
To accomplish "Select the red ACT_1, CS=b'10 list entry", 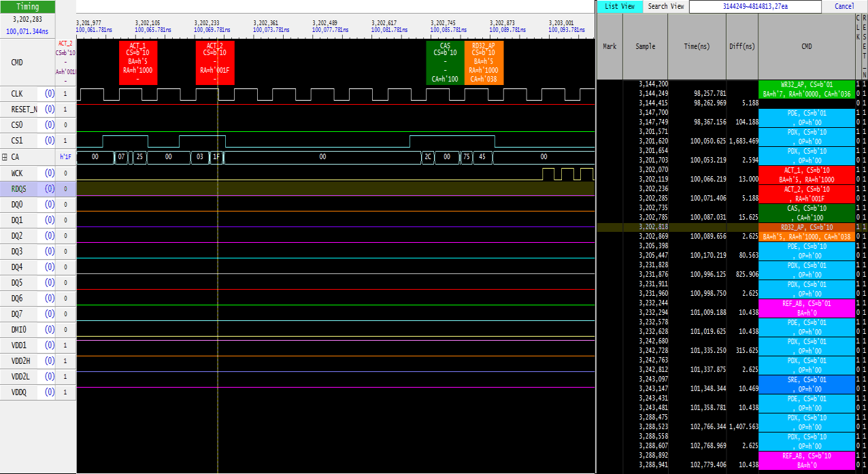I will coord(806,175).
